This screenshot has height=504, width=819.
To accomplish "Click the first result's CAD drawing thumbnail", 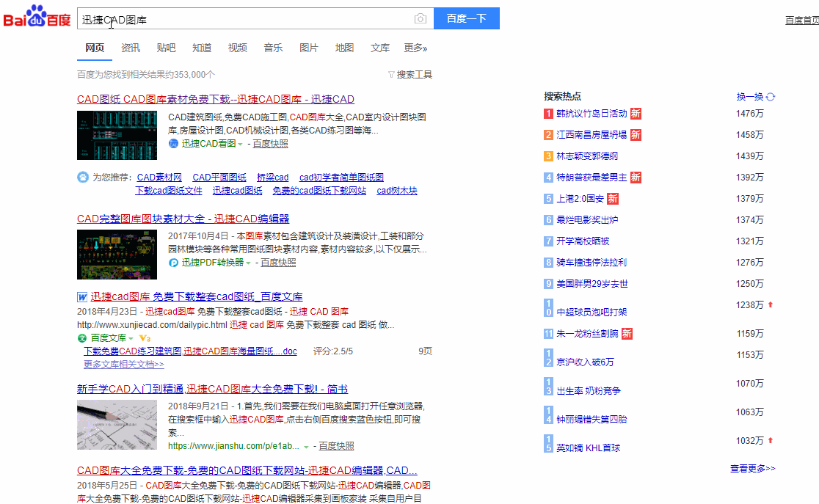I will point(117,135).
